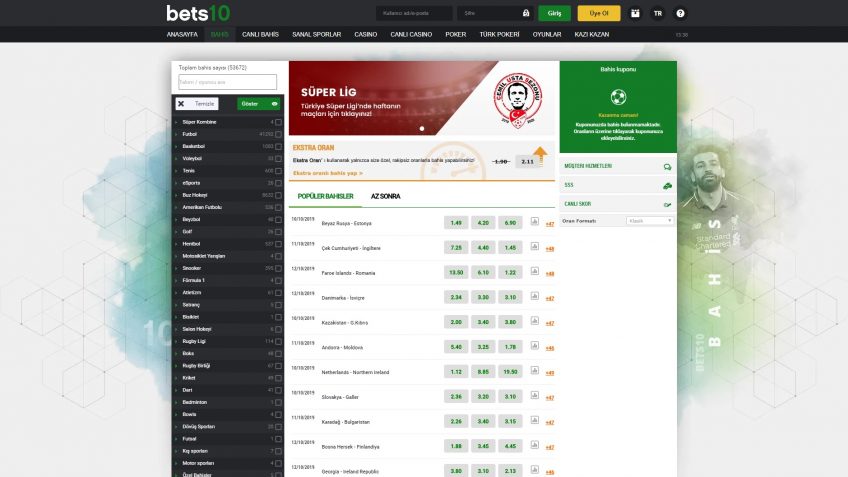Screen dimensions: 848x477
Task: Open statistics icon for Faroe Islands - Romania
Action: click(x=534, y=271)
